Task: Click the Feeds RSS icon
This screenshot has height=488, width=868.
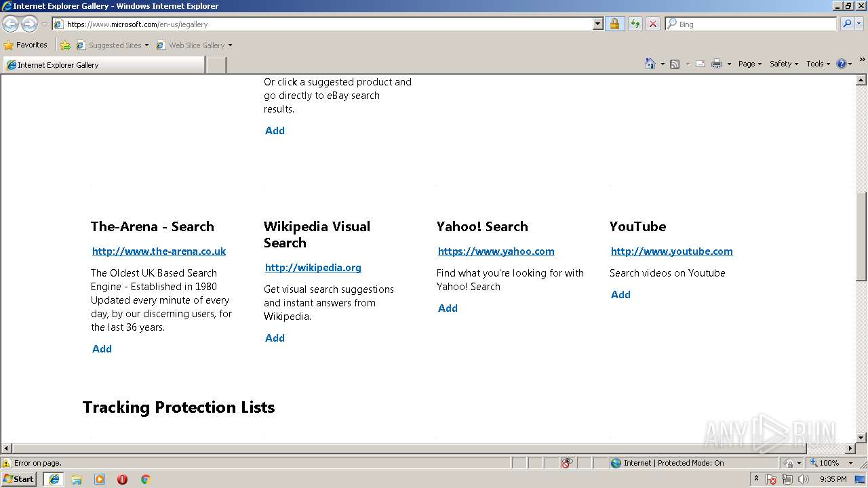Action: 675,64
